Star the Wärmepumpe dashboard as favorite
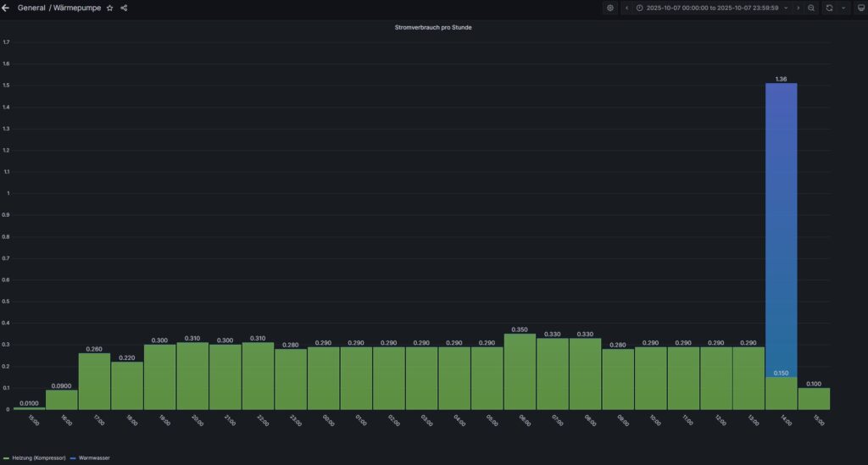The image size is (868, 465). click(109, 8)
